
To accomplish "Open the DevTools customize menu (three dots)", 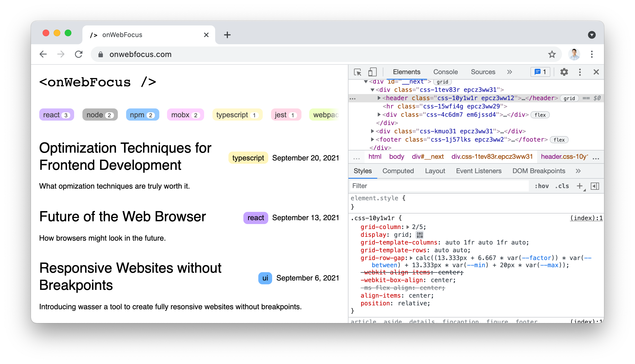I will 580,72.
